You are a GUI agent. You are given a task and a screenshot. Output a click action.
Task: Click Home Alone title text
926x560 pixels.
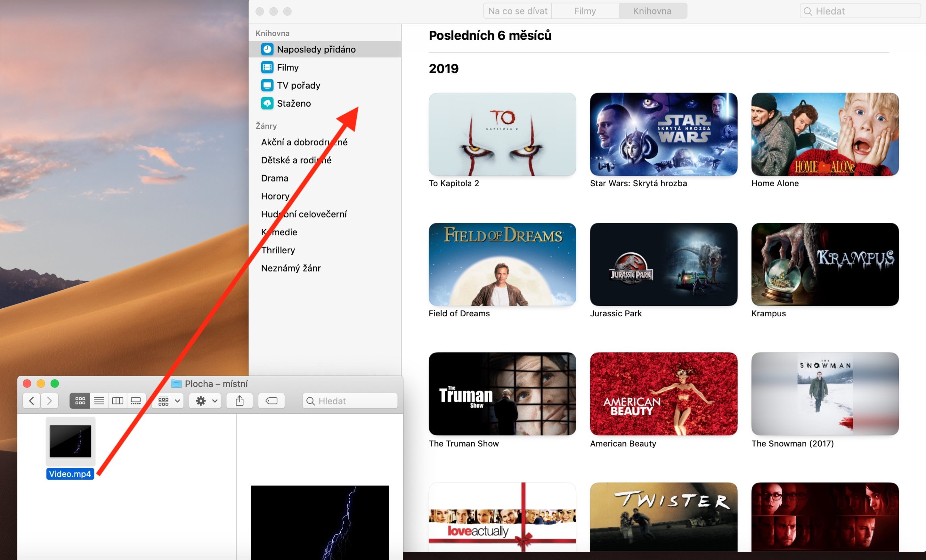point(775,183)
